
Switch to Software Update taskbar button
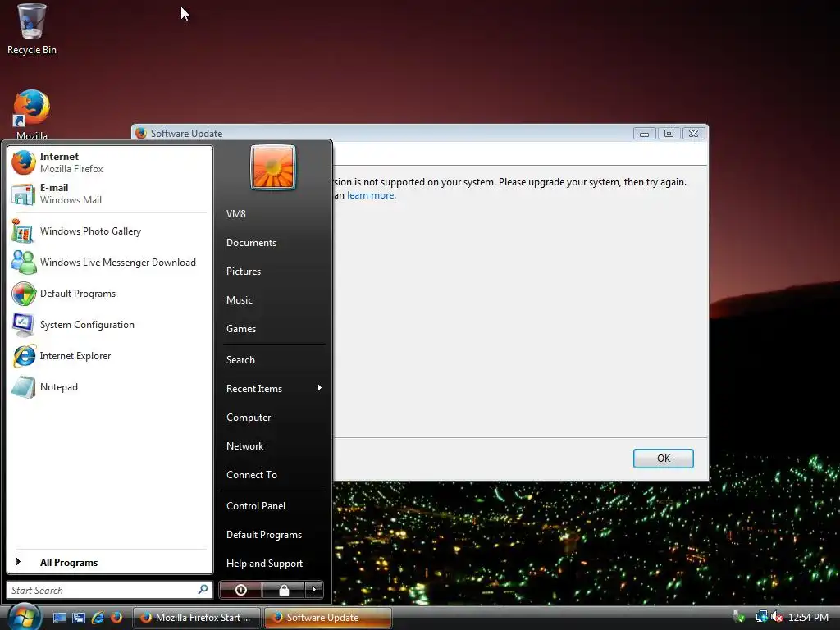328,618
